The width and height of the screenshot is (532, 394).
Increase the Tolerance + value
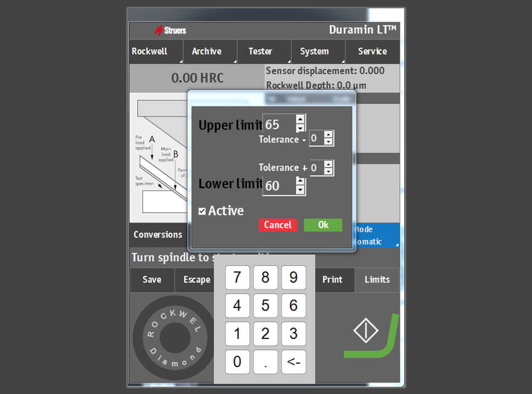tap(328, 164)
